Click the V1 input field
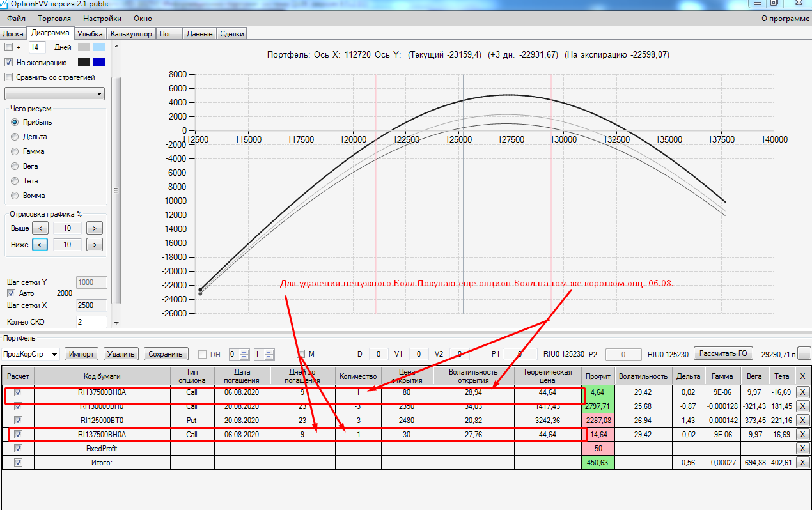 point(419,354)
